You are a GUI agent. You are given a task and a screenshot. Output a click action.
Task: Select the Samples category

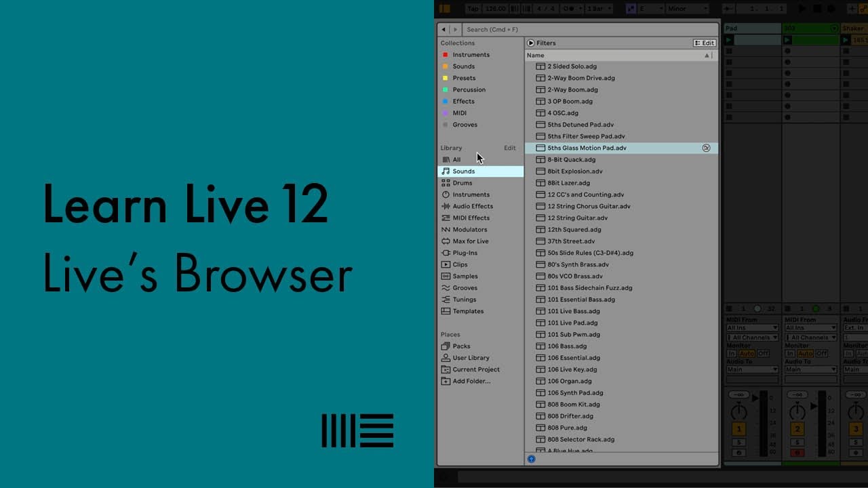[480, 276]
